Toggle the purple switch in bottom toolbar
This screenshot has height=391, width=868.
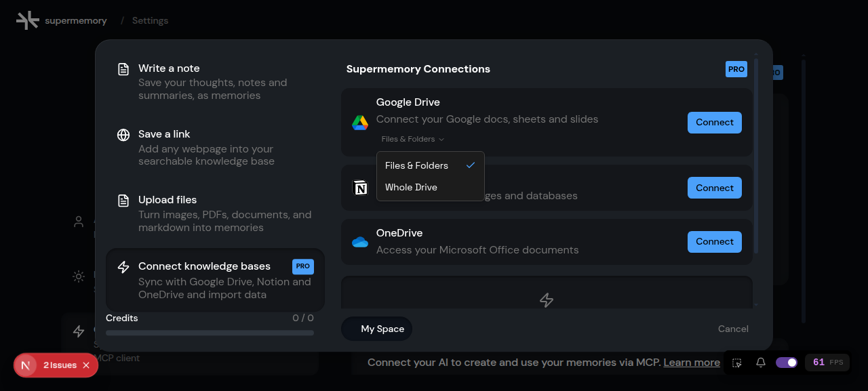tap(787, 363)
